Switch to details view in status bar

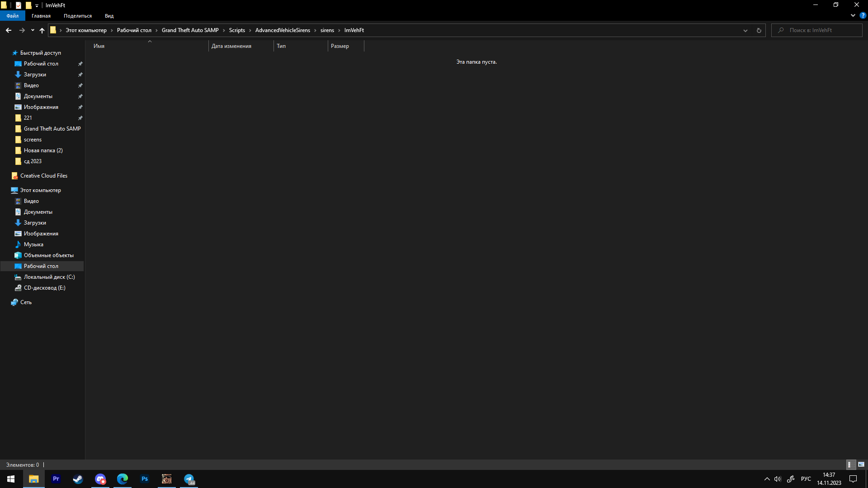click(849, 465)
